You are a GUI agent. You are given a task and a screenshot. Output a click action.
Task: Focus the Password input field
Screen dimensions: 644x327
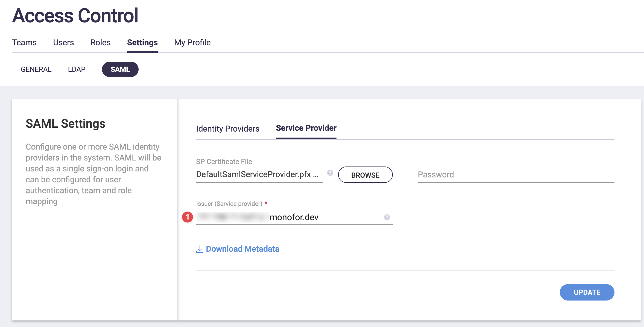coord(516,175)
